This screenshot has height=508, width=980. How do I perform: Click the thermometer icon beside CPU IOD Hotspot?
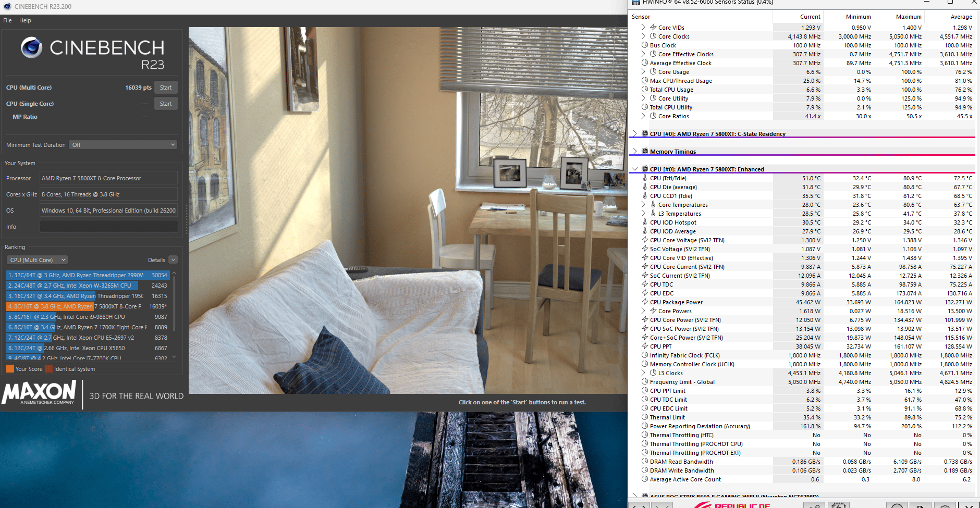point(645,222)
